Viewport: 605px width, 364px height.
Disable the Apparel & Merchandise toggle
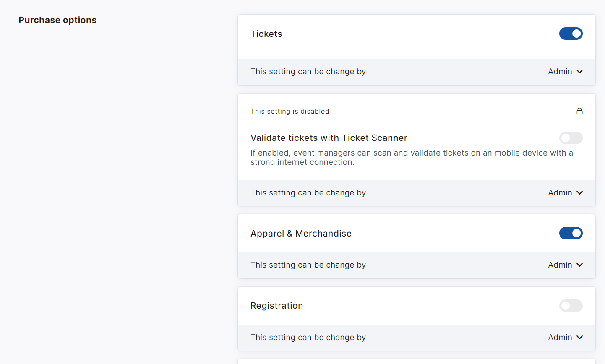point(571,233)
